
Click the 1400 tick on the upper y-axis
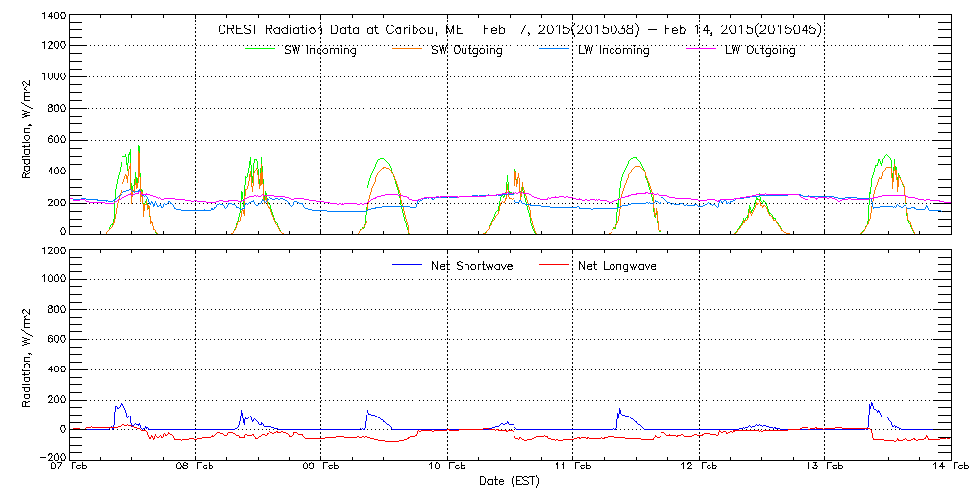(x=54, y=17)
